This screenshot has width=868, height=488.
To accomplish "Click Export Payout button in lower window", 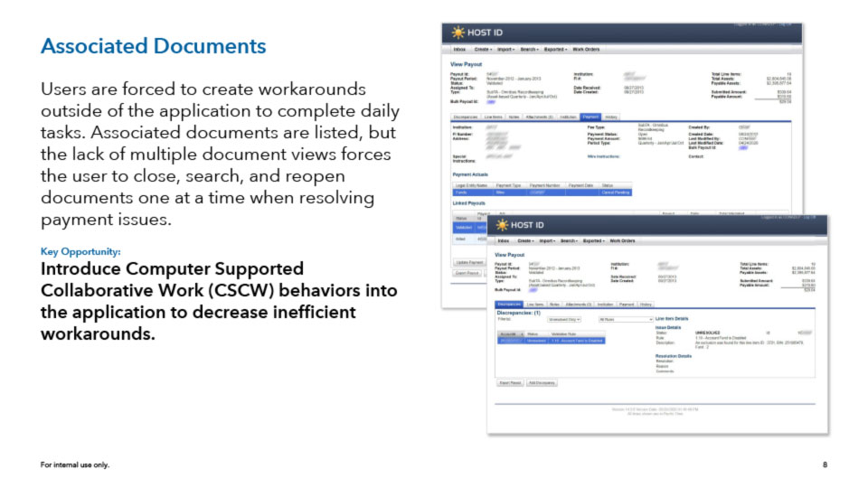I will click(510, 383).
